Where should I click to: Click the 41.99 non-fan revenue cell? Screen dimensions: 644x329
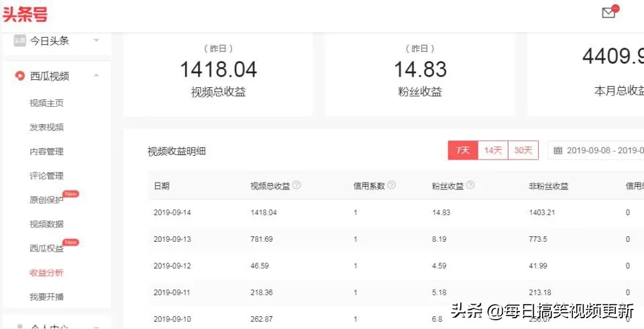click(x=538, y=266)
